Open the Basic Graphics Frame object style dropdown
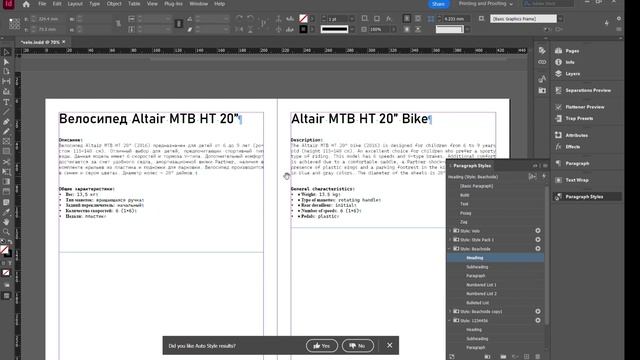 [x=560, y=19]
